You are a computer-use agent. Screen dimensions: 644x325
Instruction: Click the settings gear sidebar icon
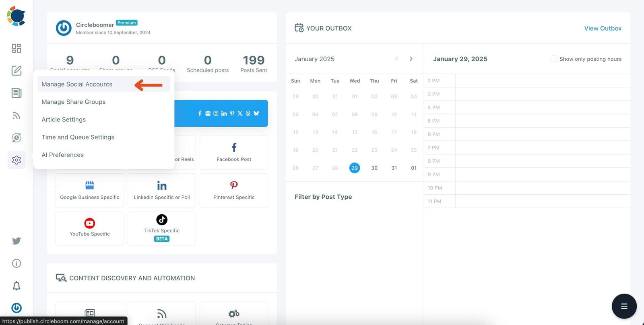(x=17, y=160)
